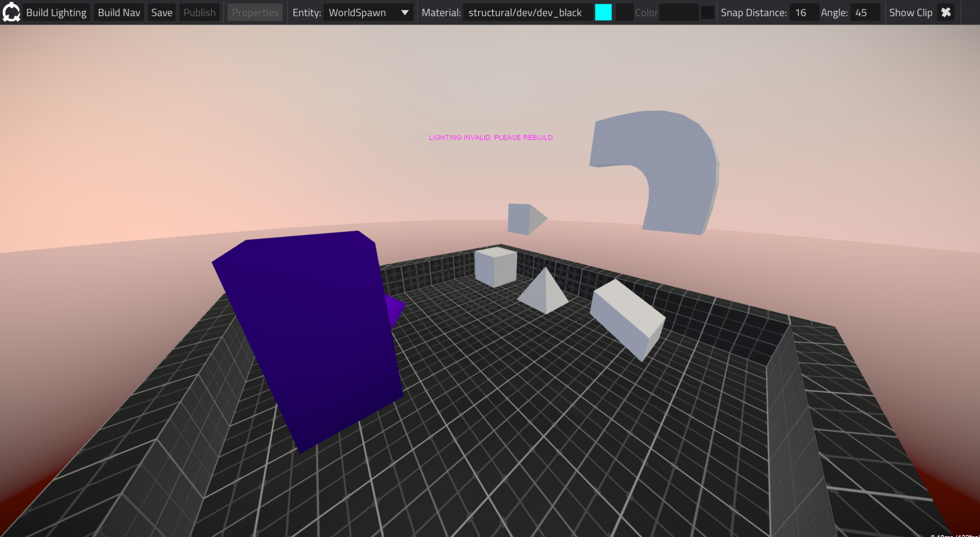The height and width of the screenshot is (537, 980).
Task: Click the dark square next to cyan swatch
Action: (x=624, y=13)
